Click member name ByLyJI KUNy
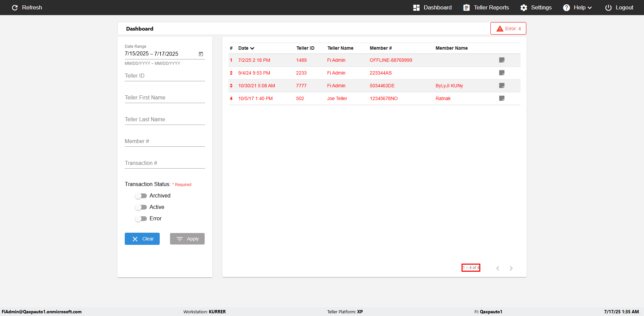The image size is (644, 316). 449,86
